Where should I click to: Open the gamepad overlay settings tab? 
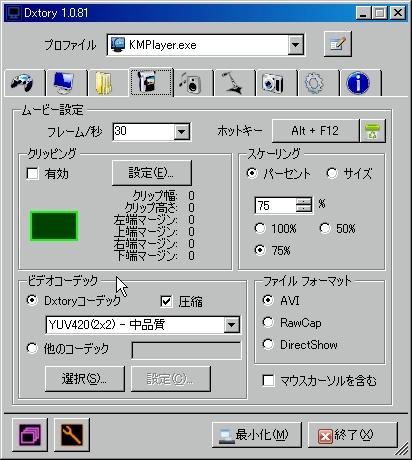(24, 83)
